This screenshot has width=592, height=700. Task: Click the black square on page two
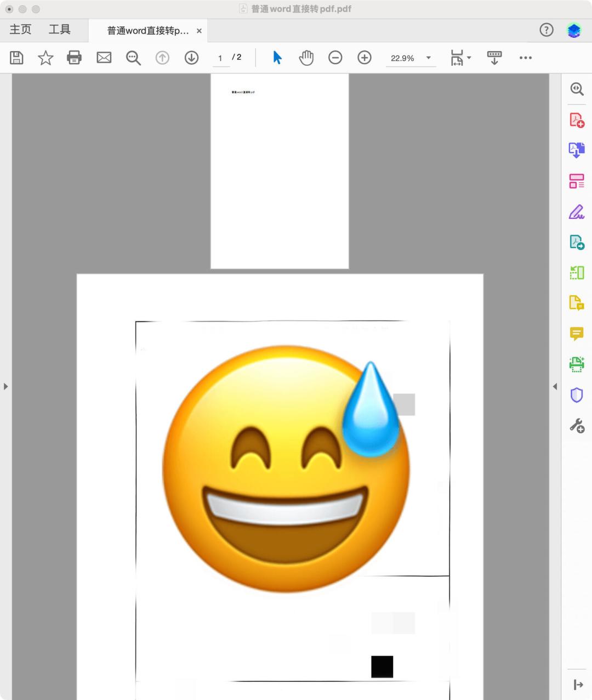click(382, 667)
